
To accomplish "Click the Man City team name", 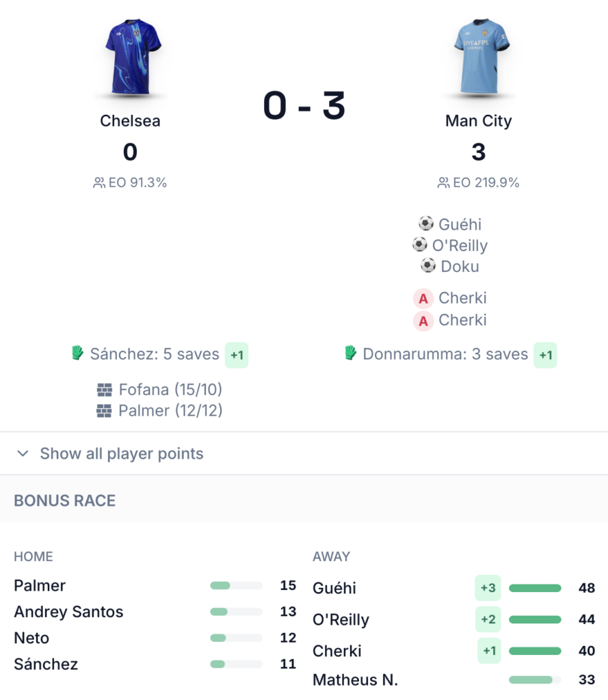I will 478,121.
